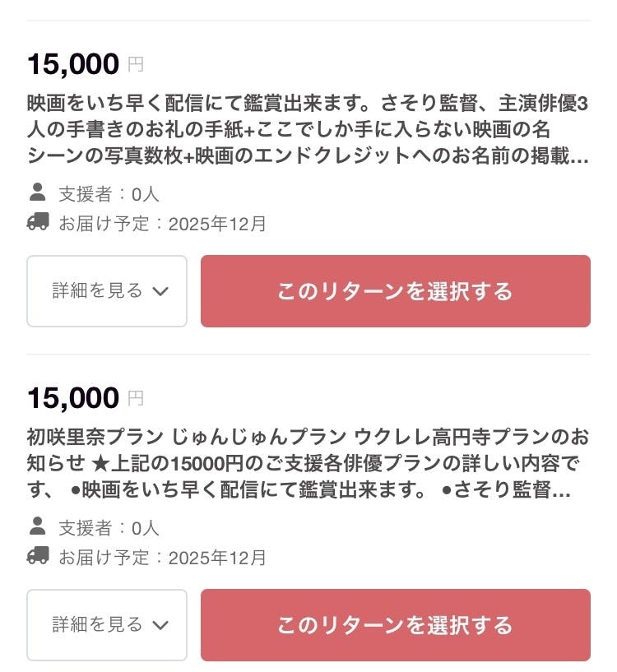Click the 15,000 price above 初咲里奈プラン description

[x=73, y=397]
